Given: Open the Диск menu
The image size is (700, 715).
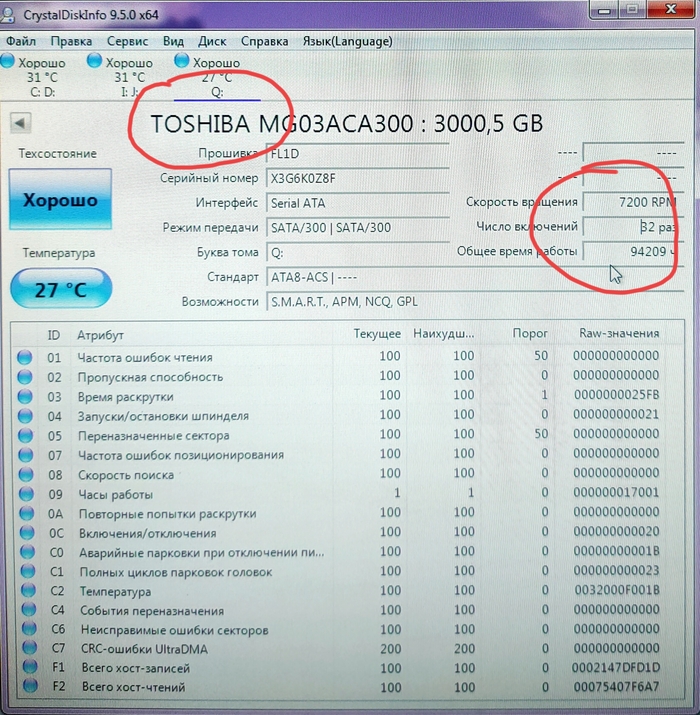Looking at the screenshot, I should point(212,41).
